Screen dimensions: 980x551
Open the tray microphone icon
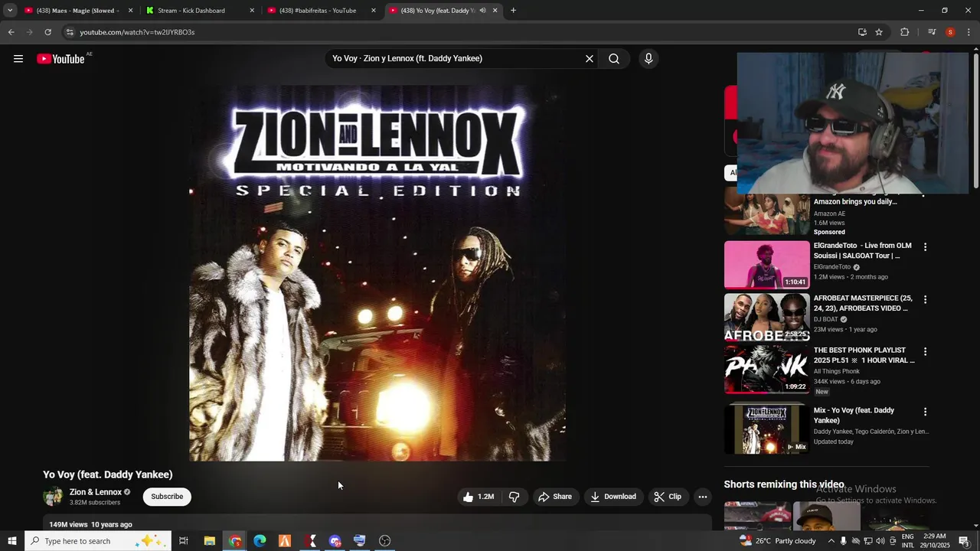[843, 541]
